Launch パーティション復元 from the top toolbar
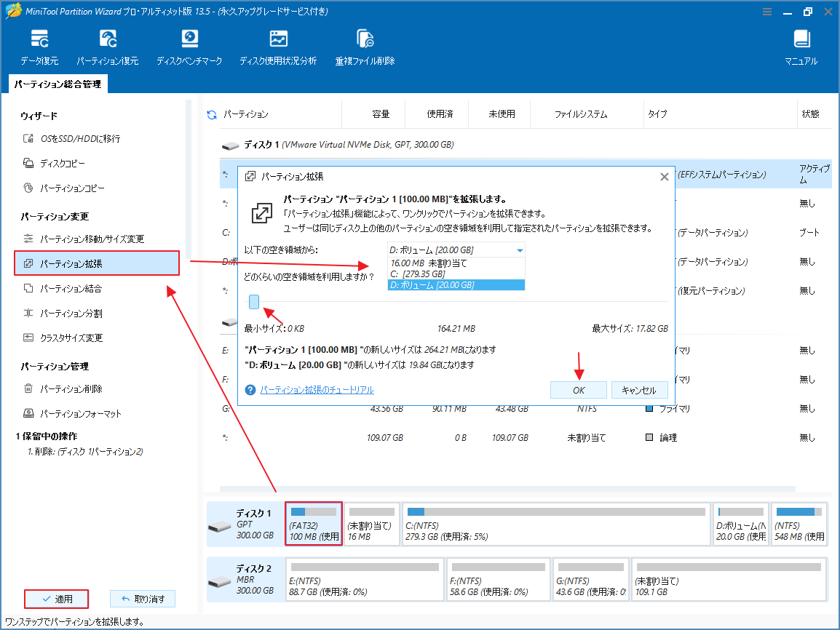840x630 pixels. coord(108,46)
